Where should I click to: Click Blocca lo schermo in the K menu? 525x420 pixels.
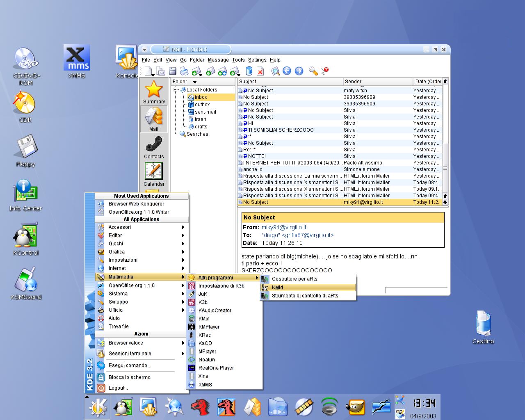[142, 377]
